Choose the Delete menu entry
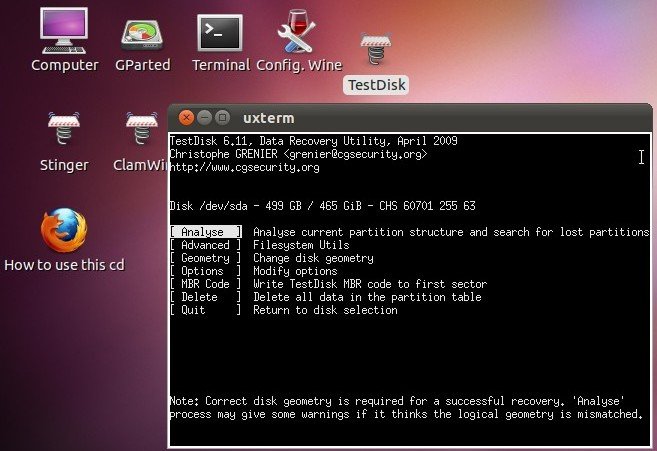Image resolution: width=657 pixels, height=451 pixels. click(x=206, y=297)
